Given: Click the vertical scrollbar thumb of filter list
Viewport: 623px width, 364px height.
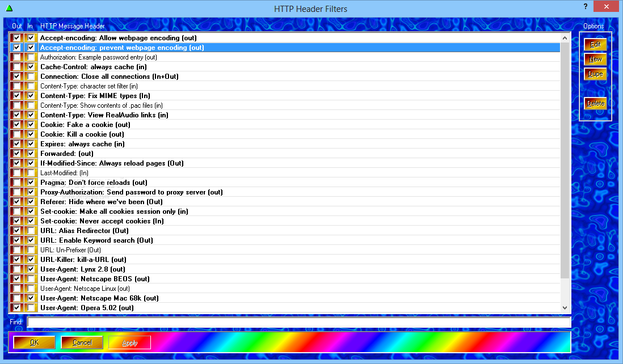Looking at the screenshot, I should pos(565,160).
